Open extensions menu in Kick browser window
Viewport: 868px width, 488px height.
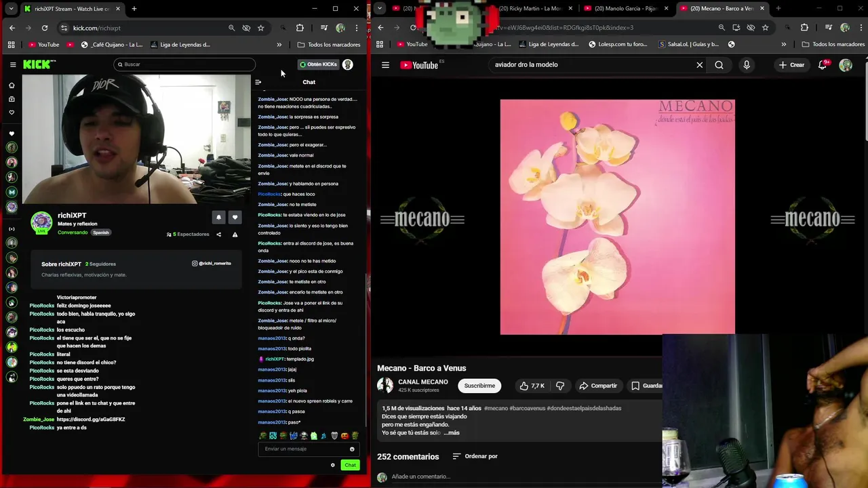pyautogui.click(x=300, y=28)
